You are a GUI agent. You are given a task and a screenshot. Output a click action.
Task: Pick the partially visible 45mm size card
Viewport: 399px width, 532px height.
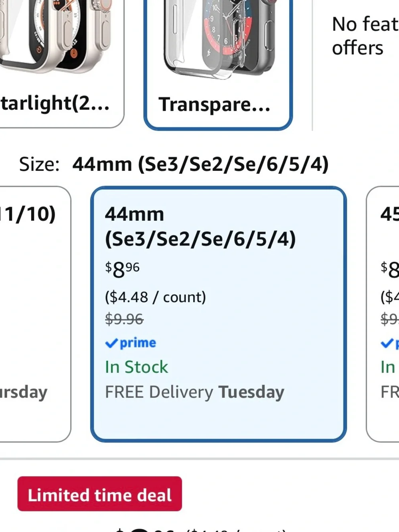383,314
